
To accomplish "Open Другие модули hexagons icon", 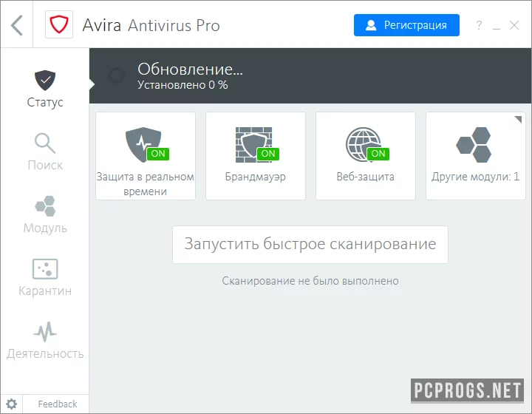I will point(474,145).
